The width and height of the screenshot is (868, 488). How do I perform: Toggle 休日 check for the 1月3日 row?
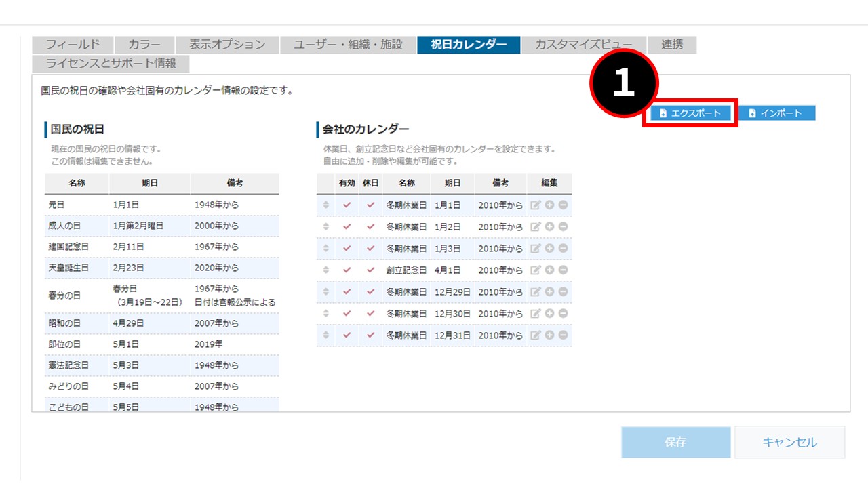pyautogui.click(x=370, y=249)
